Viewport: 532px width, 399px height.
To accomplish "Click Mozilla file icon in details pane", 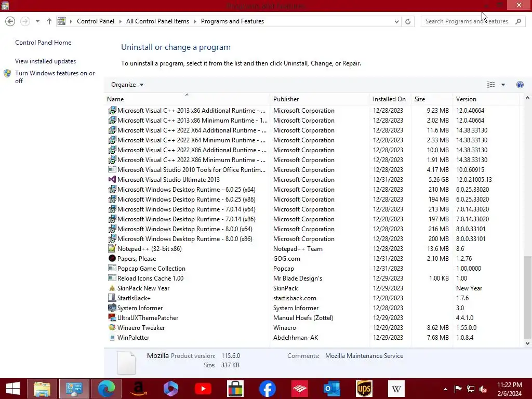I will 126,363.
